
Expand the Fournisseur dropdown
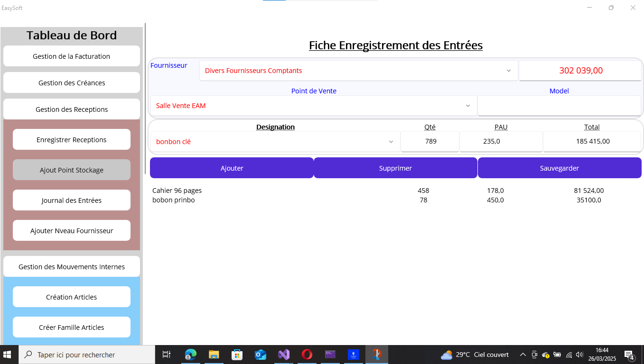point(508,71)
